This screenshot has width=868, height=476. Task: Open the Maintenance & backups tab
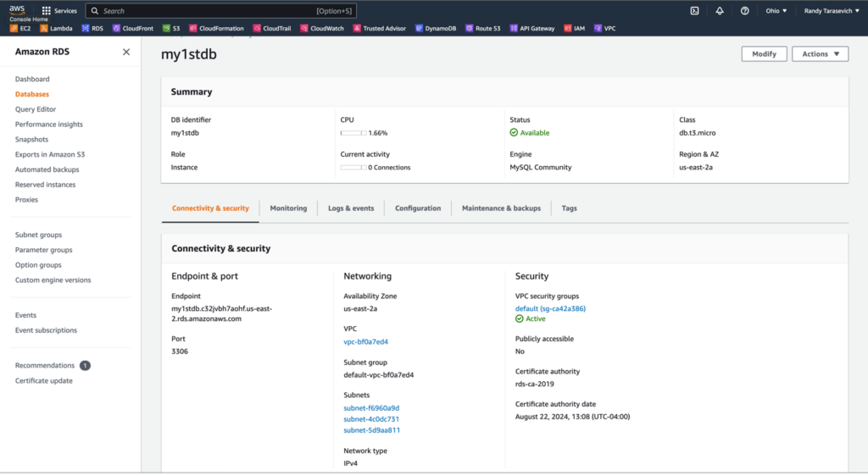[x=502, y=208]
